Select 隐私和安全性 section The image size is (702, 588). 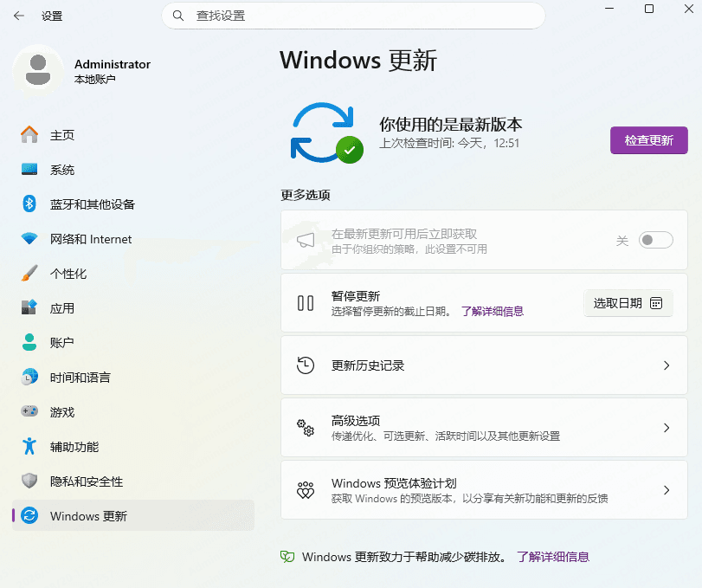pyautogui.click(x=133, y=481)
